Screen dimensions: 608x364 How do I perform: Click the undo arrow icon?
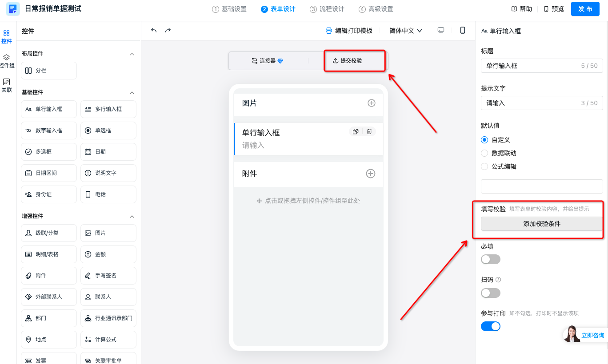154,31
